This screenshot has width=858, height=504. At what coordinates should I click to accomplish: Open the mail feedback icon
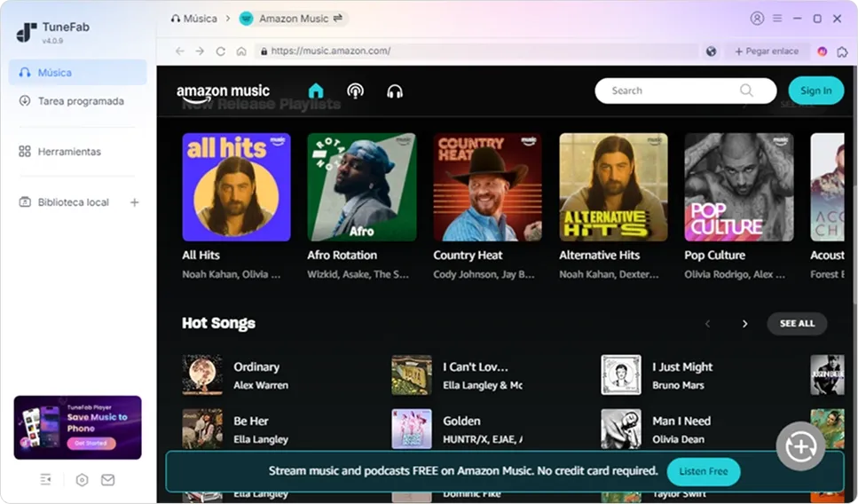107,480
